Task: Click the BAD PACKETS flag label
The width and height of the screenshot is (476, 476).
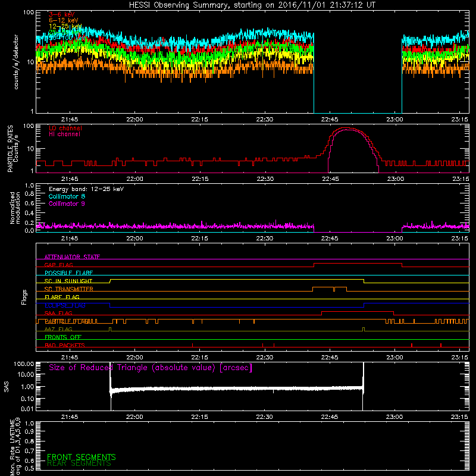Action: (x=65, y=345)
